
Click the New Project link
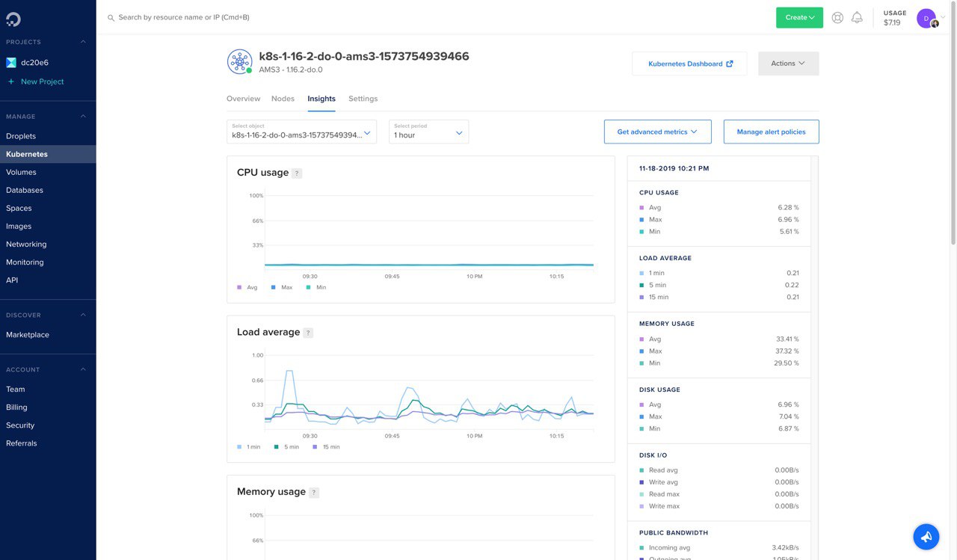(x=43, y=81)
